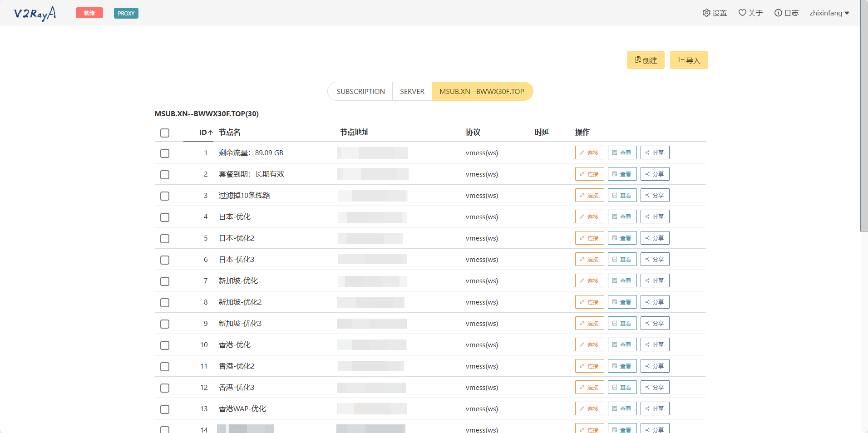Click the 创建 create button

pos(645,60)
